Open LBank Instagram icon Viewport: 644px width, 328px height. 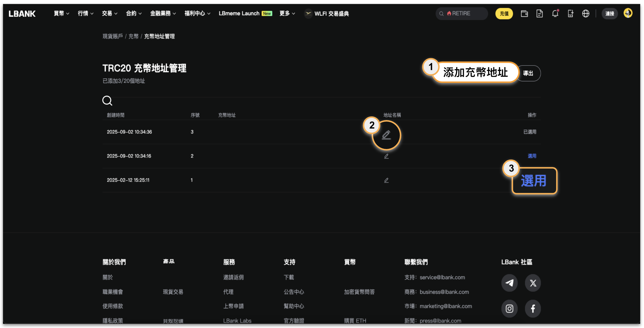pyautogui.click(x=509, y=308)
